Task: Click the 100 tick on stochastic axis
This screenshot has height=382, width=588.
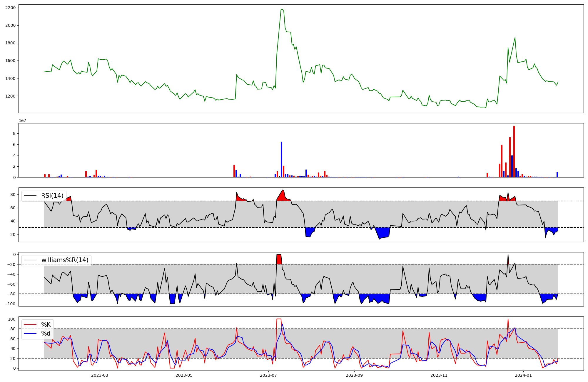Action: click(12, 319)
